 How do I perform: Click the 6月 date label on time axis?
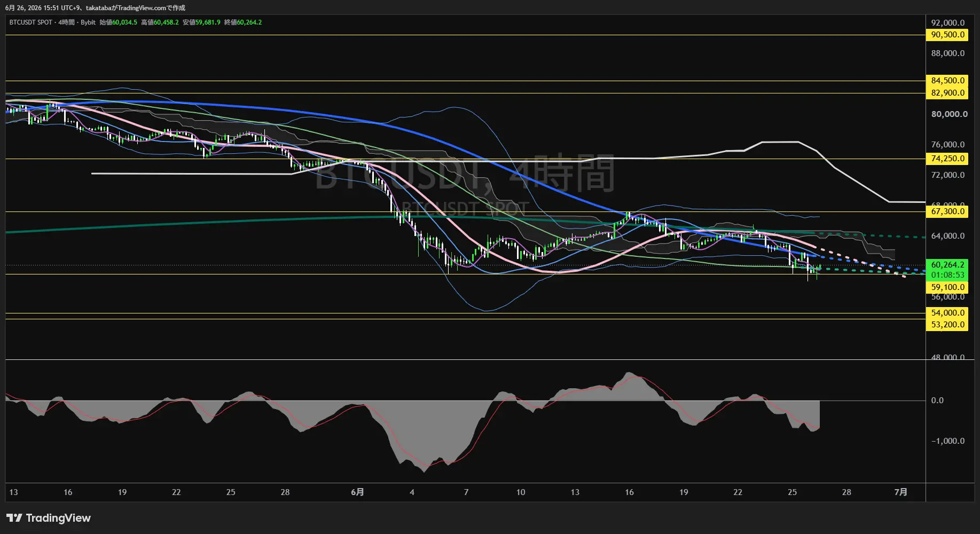coord(357,492)
